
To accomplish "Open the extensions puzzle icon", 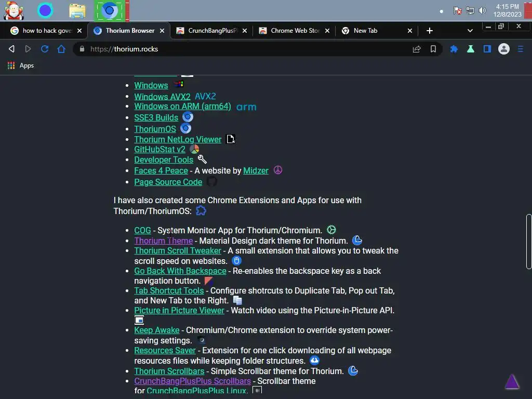I will pos(454,49).
